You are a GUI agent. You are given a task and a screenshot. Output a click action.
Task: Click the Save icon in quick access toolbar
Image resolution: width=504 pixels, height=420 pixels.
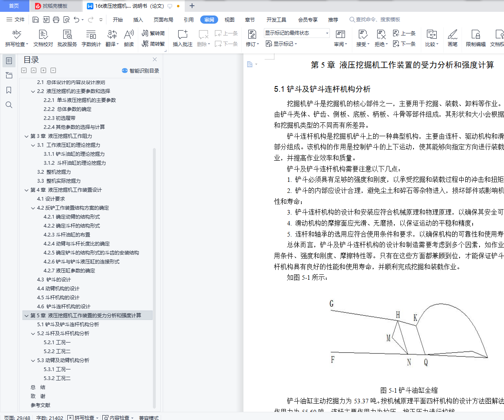tap(35, 20)
